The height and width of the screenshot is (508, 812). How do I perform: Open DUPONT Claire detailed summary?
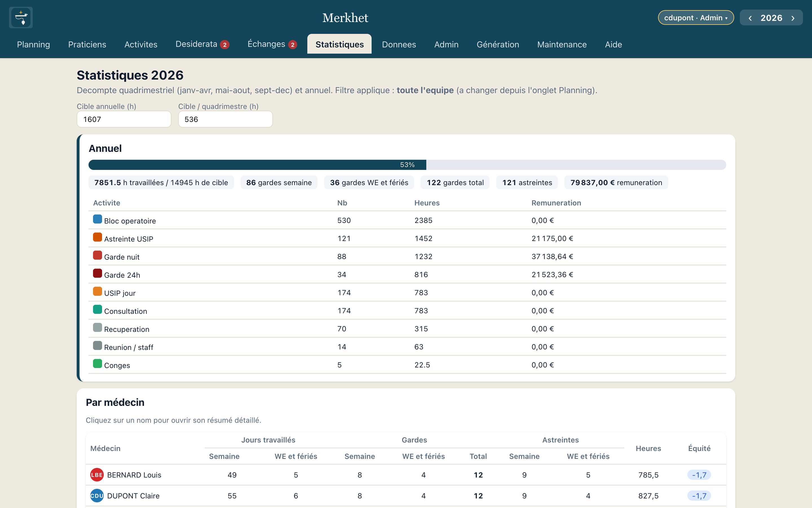[x=133, y=496]
